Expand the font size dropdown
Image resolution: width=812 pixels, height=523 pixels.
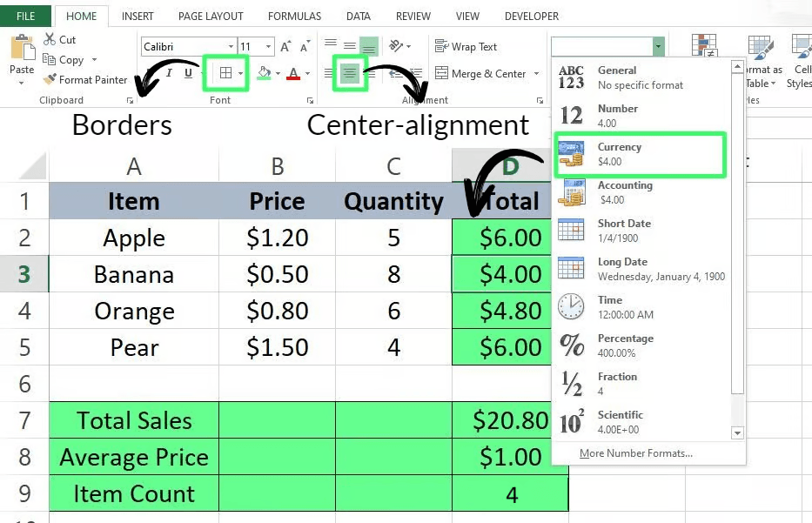pos(268,47)
